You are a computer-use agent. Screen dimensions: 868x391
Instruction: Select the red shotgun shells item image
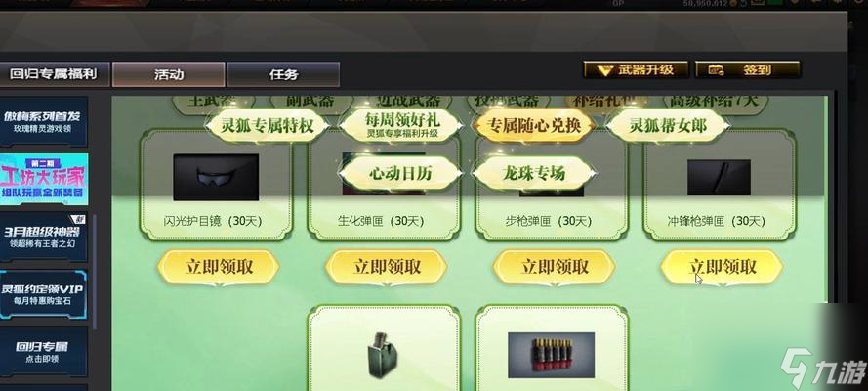coord(551,355)
